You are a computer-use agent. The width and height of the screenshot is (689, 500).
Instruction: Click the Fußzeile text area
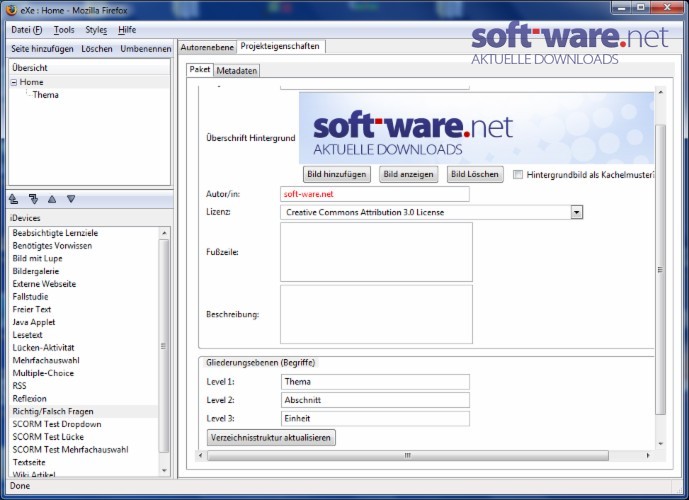coord(377,252)
